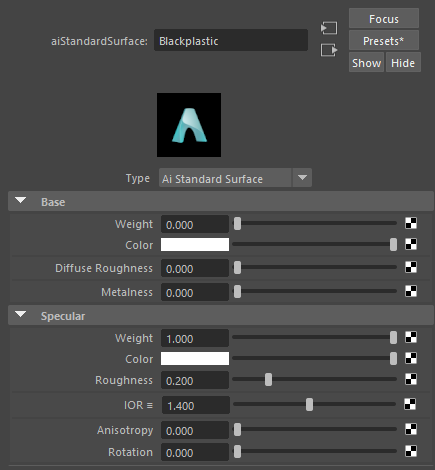Open map button for Specular Color
This screenshot has height=470, width=435.
[411, 358]
